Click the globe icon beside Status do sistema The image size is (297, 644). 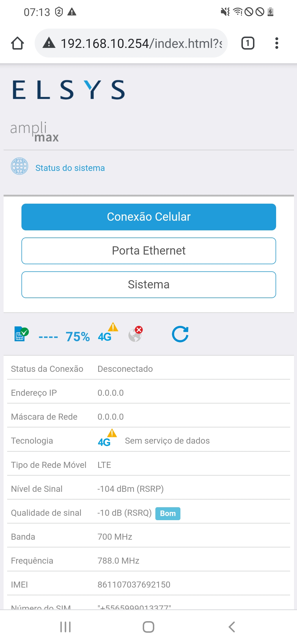pyautogui.click(x=20, y=166)
